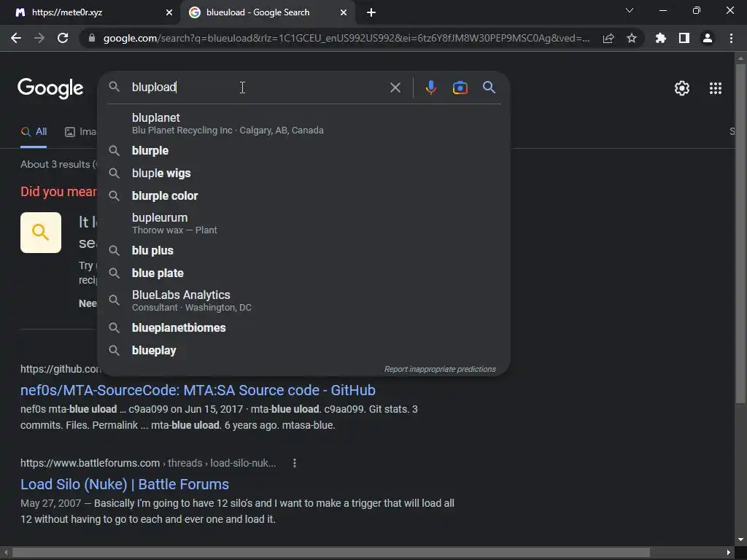Search by image with the camera icon
Image resolution: width=747 pixels, height=560 pixels.
pos(460,87)
